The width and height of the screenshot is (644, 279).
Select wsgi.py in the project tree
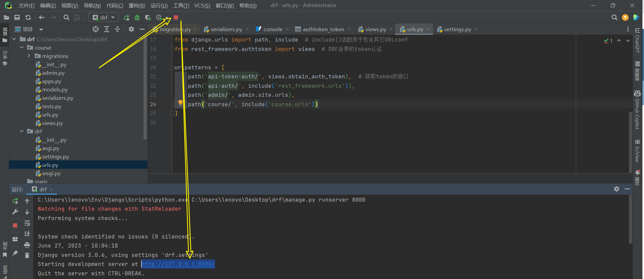click(x=51, y=173)
